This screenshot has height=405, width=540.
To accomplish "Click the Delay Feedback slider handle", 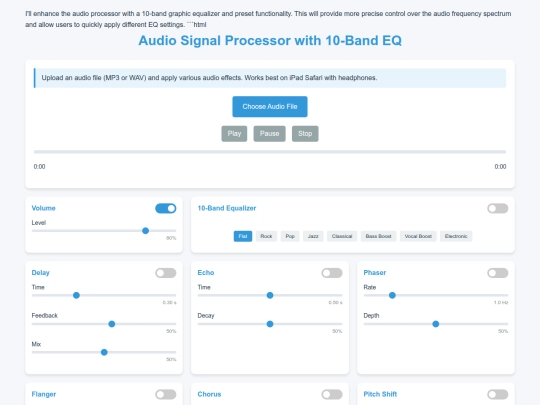I will click(x=112, y=324).
